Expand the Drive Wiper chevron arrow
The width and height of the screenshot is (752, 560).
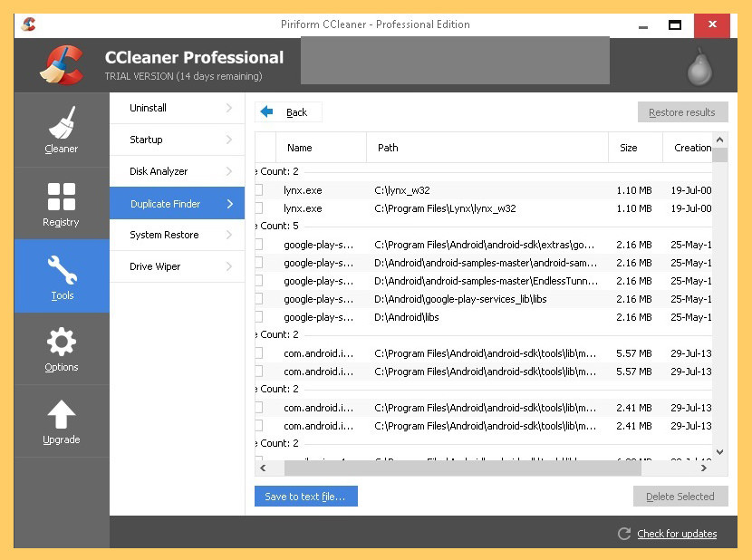[x=229, y=266]
